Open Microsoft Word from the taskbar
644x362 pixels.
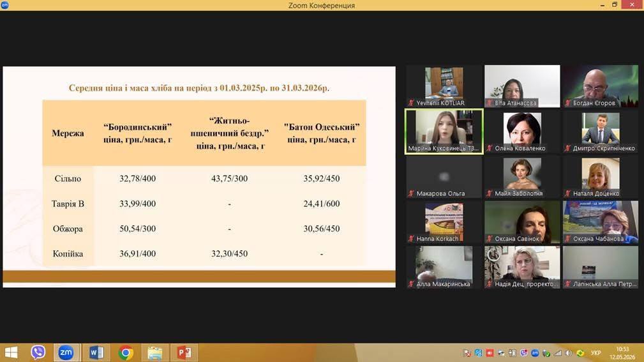click(96, 352)
